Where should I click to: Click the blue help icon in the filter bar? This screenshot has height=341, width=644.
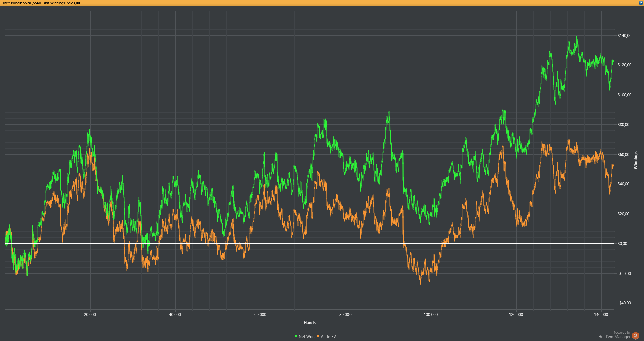click(x=641, y=3)
